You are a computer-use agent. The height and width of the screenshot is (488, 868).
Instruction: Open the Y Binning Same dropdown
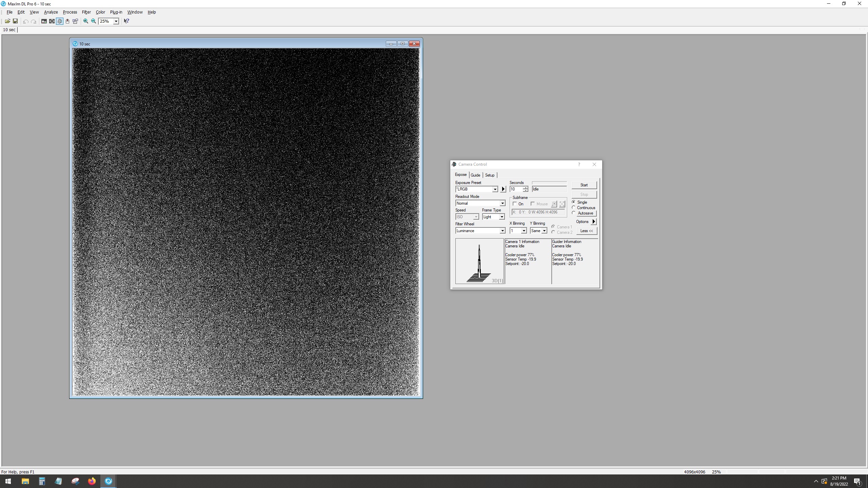point(544,231)
